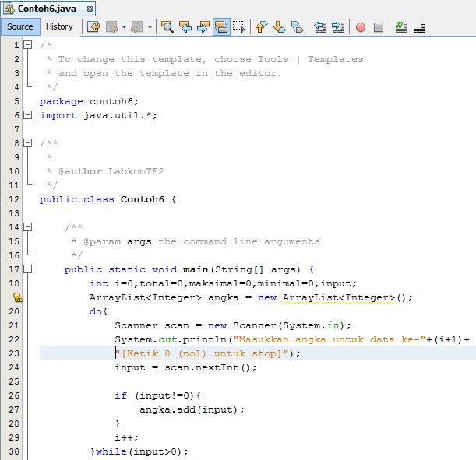Click the 'do{' keyword
The width and height of the screenshot is (476, 460).
98,311
